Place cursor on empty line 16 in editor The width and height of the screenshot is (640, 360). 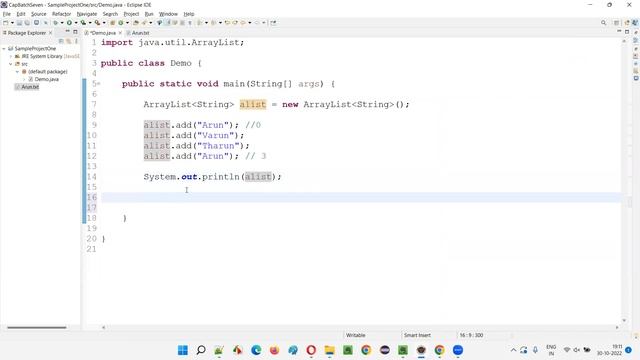[x=361, y=198]
